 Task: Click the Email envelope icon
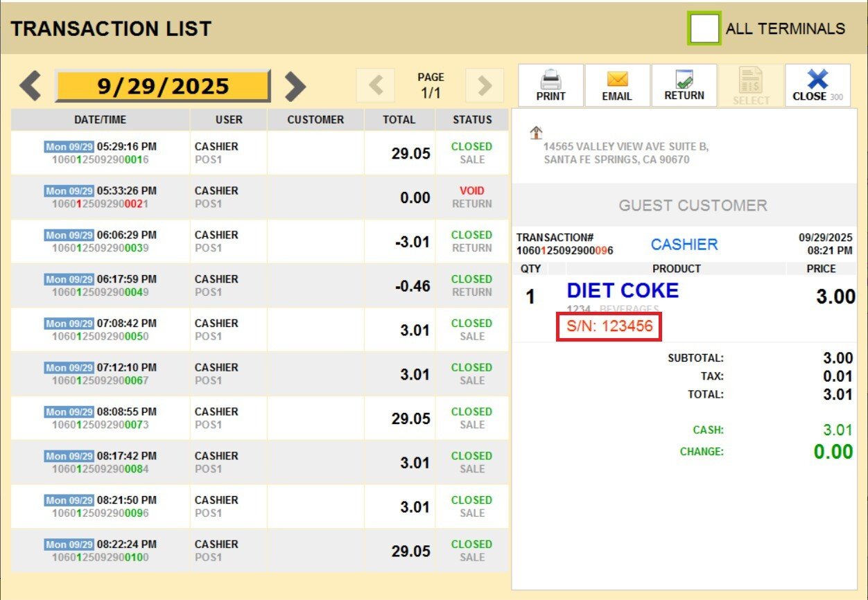pos(616,80)
